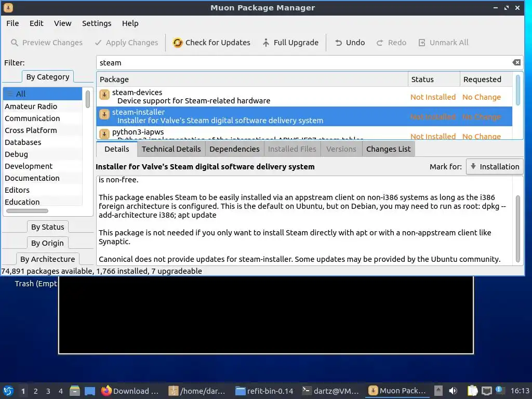Switch to the Firefox Download window

[x=130, y=391]
